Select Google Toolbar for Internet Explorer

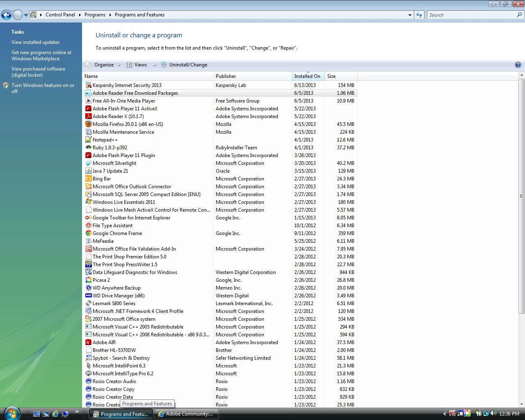click(220, 218)
